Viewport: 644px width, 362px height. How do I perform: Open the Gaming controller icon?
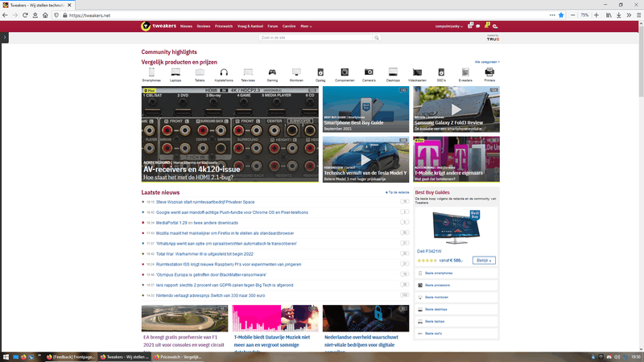(272, 72)
